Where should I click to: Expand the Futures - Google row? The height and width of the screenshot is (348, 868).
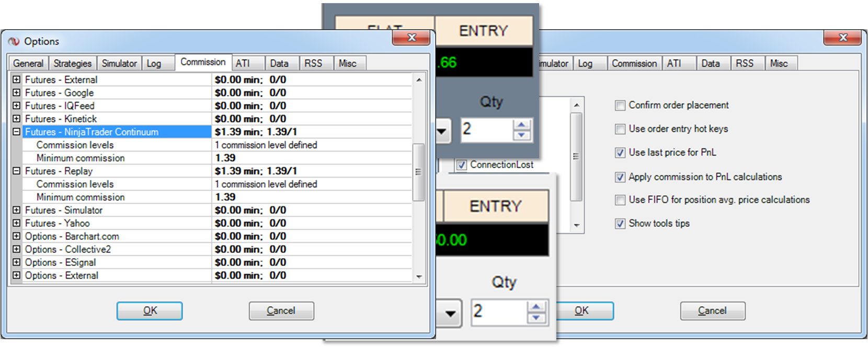point(16,92)
